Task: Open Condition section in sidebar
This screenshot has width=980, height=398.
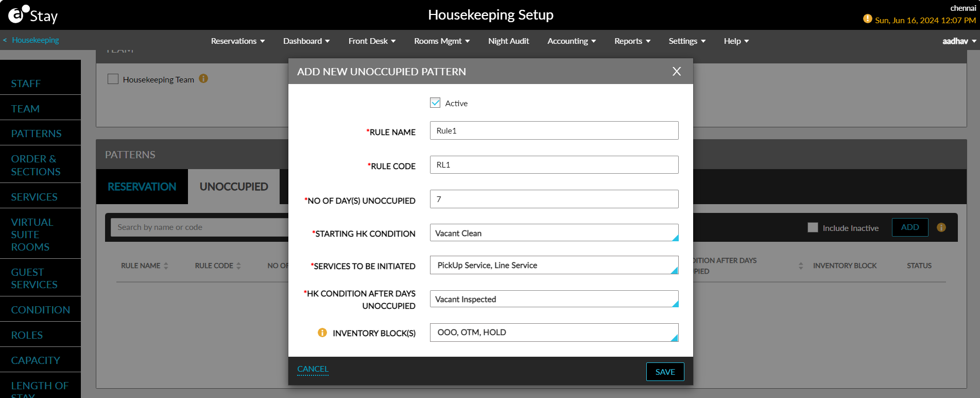Action: (40, 310)
